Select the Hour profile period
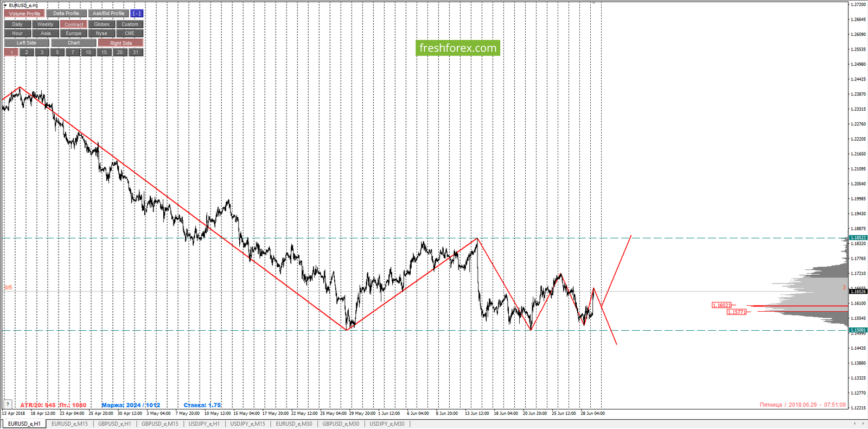 [x=17, y=34]
